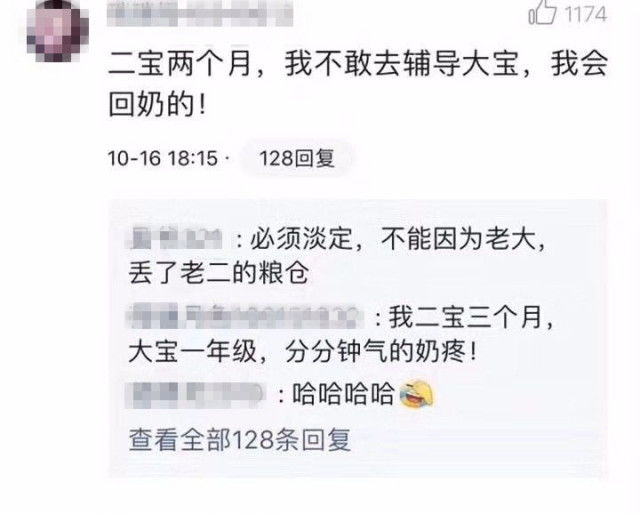View all replies via 查看全部128条回复
The image size is (640, 514).
(x=240, y=440)
